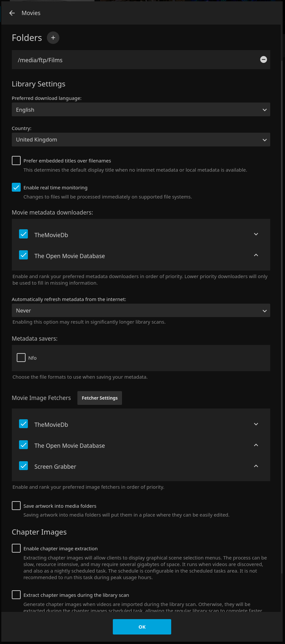Uncheck TheMovieDb metadata downloader
The height and width of the screenshot is (644, 285).
24,234
